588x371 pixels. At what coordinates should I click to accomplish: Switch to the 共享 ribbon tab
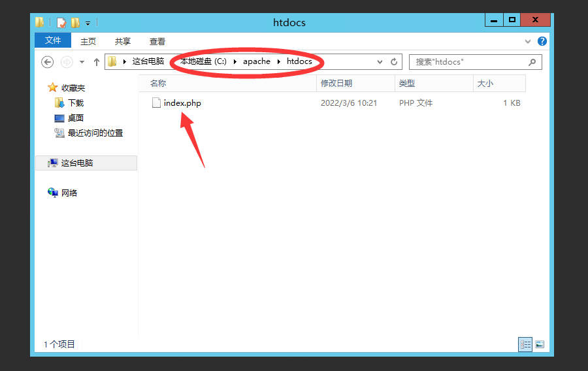point(123,41)
